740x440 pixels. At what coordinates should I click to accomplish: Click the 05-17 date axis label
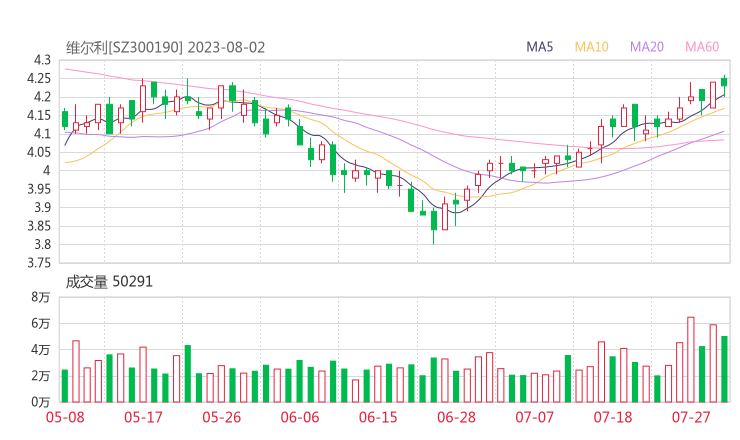pos(143,417)
